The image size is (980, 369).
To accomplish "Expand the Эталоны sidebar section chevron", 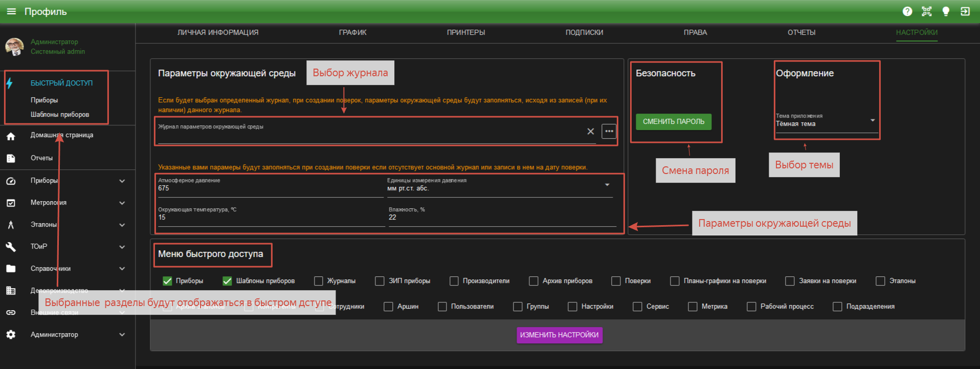I will click(122, 225).
